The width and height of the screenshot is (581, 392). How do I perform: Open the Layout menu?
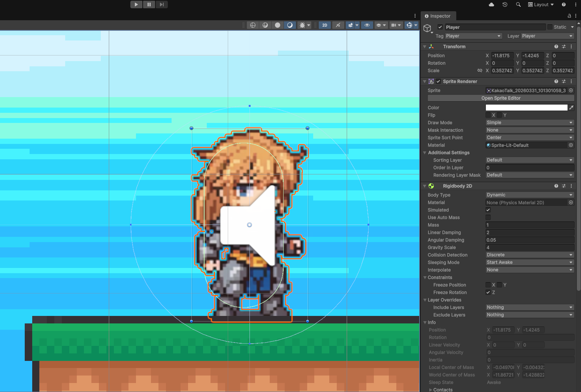[x=541, y=4]
